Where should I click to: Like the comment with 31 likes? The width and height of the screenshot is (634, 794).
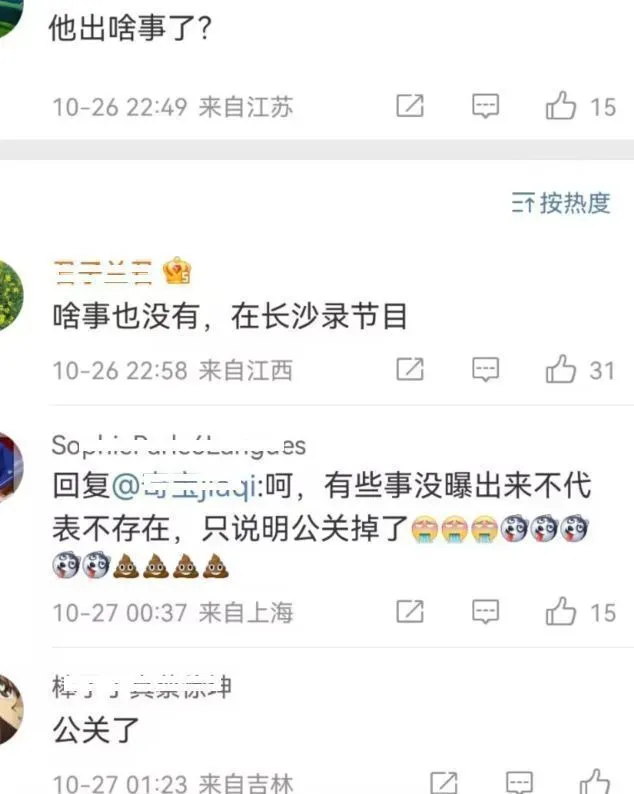click(x=561, y=369)
